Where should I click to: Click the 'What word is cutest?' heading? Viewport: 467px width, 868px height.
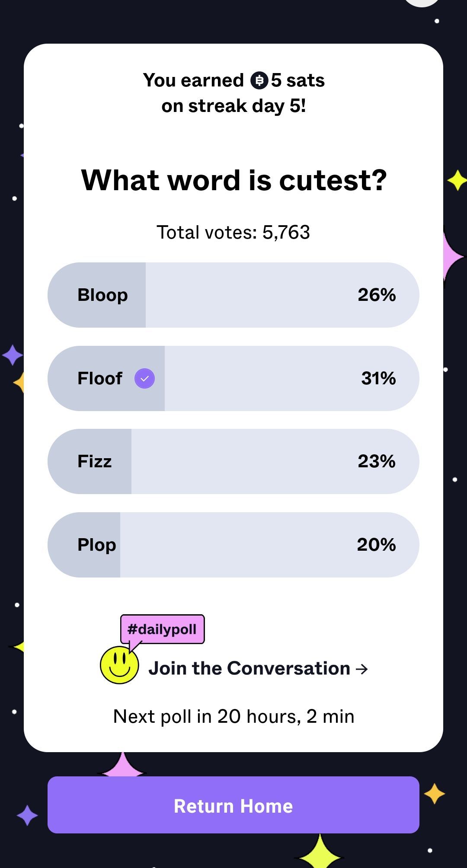[233, 180]
